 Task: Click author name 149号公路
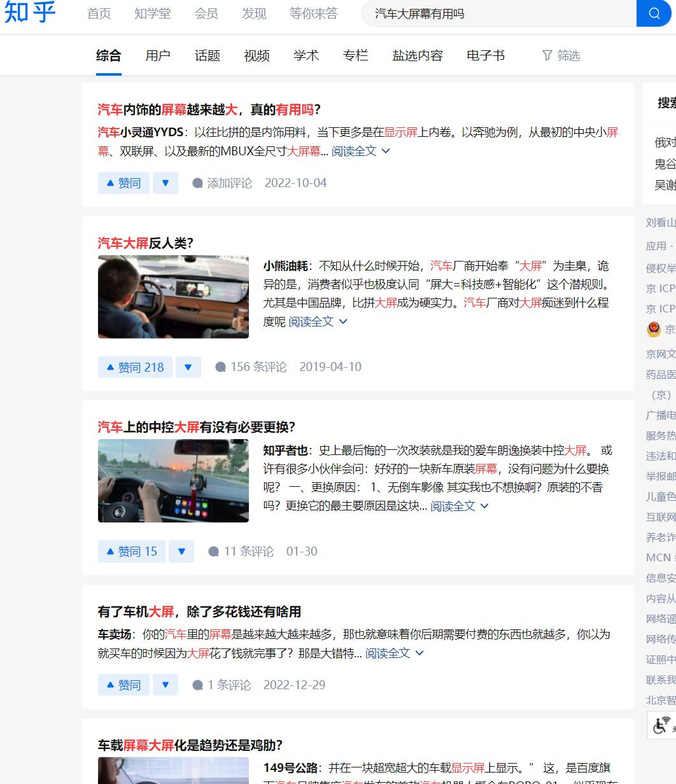pos(290,768)
